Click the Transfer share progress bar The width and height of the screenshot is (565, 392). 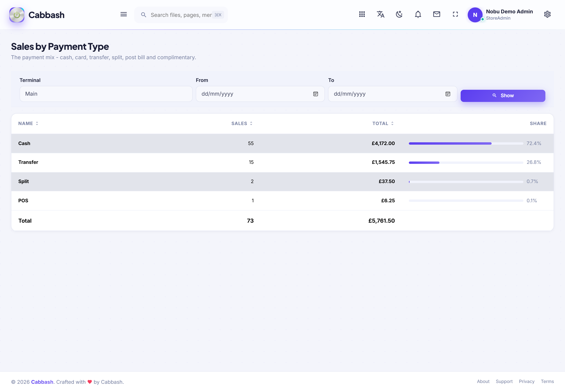pos(466,163)
